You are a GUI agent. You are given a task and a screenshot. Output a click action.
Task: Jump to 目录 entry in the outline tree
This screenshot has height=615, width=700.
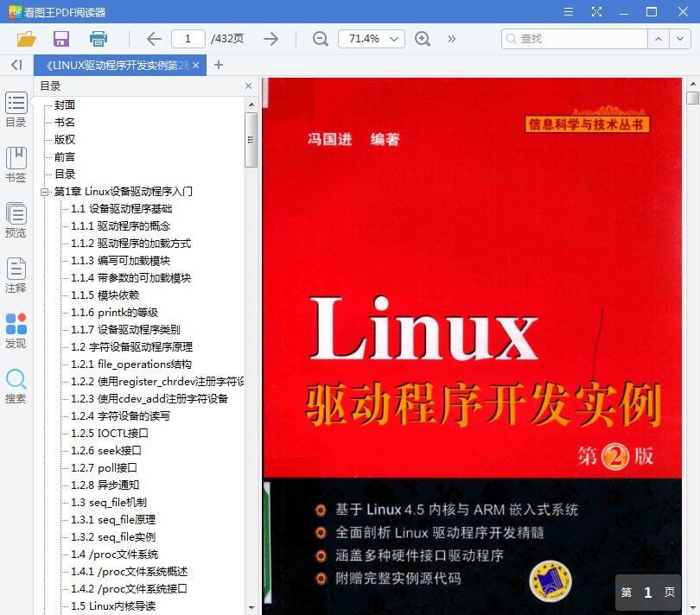point(65,174)
